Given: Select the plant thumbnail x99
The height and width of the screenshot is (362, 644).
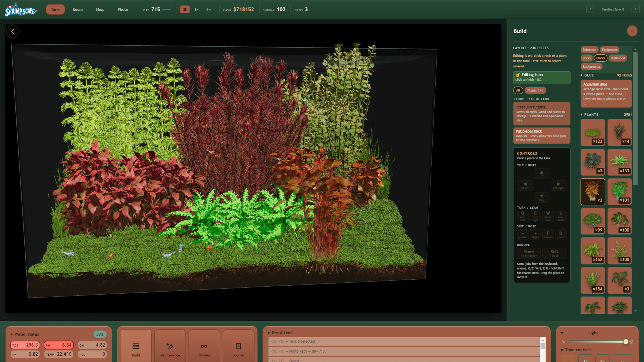Looking at the screenshot, I should (x=593, y=221).
